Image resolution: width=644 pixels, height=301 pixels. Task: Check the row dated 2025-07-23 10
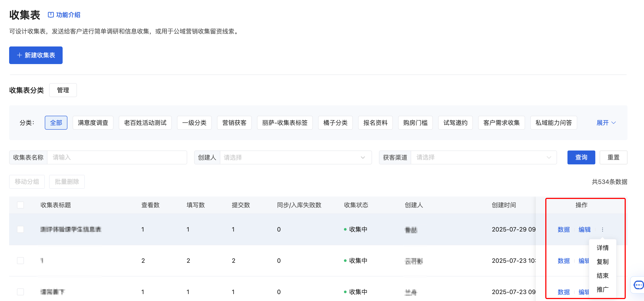click(20, 261)
